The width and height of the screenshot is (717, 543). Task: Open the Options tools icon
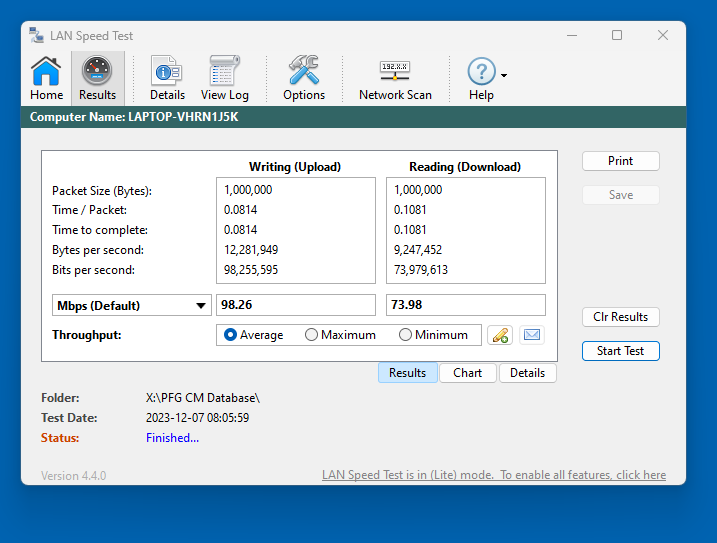click(x=304, y=78)
